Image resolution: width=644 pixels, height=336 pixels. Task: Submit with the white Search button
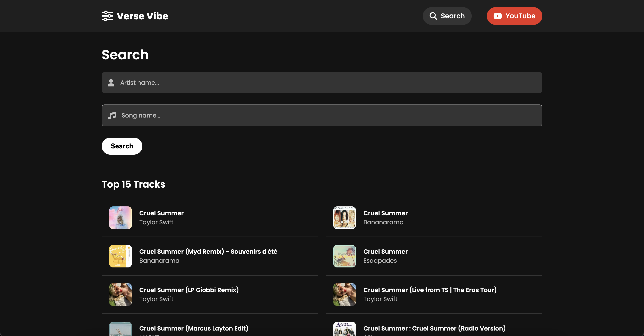click(x=122, y=146)
